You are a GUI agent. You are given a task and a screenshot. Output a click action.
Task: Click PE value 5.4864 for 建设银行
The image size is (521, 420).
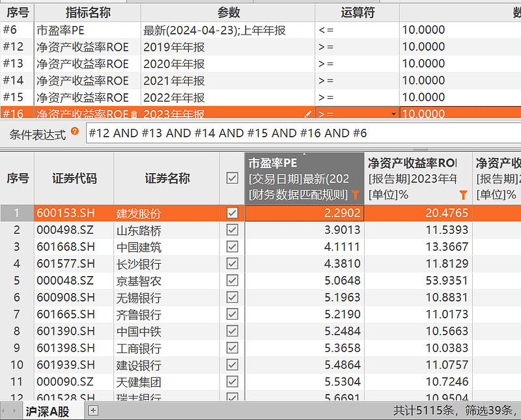(343, 365)
